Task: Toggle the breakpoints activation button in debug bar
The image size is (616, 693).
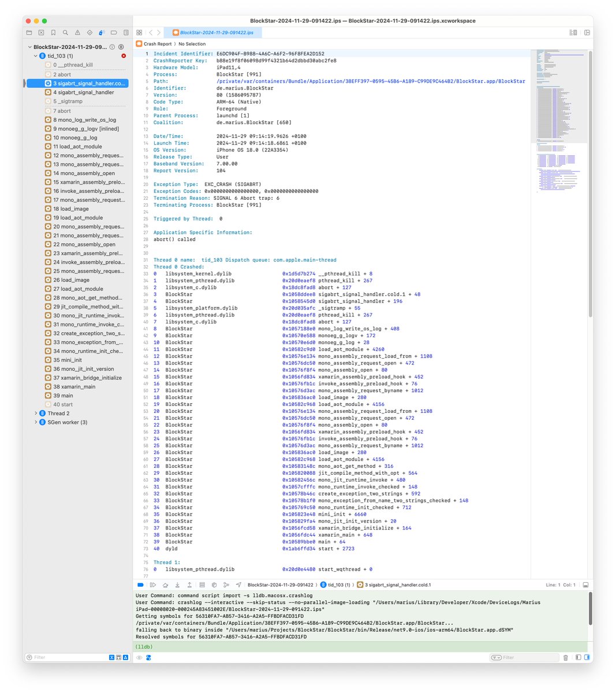Action: coord(140,585)
